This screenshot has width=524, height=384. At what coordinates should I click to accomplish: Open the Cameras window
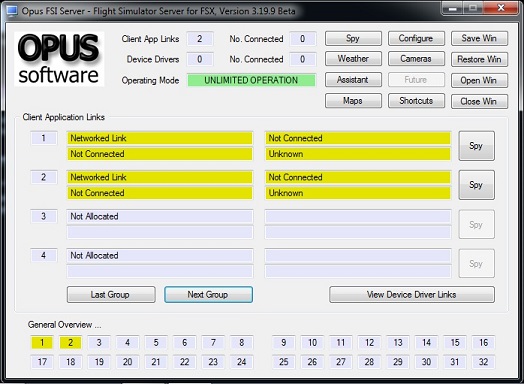point(416,59)
